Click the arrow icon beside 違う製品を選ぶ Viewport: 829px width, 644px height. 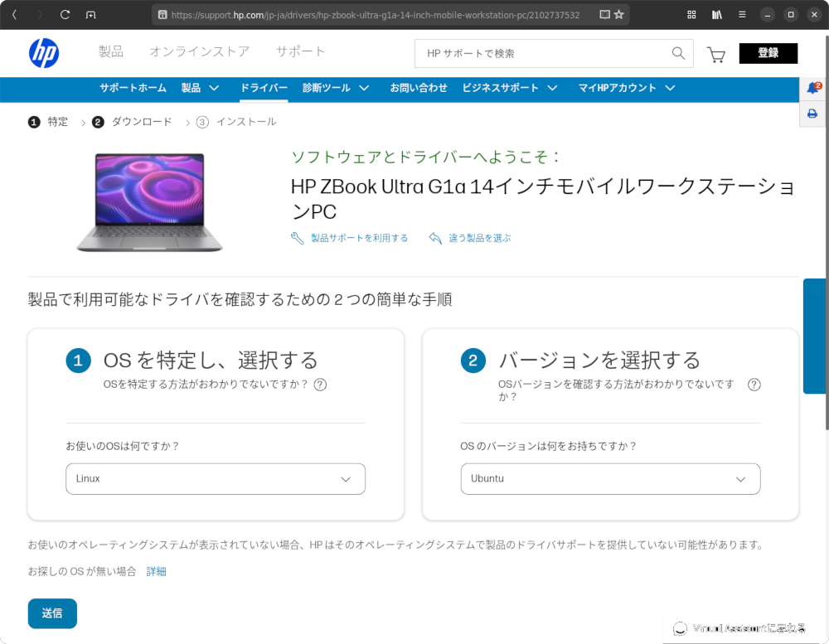(435, 237)
